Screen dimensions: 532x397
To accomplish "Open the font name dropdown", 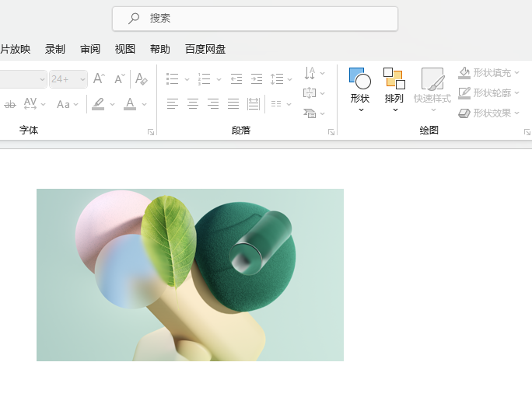I will tap(42, 79).
